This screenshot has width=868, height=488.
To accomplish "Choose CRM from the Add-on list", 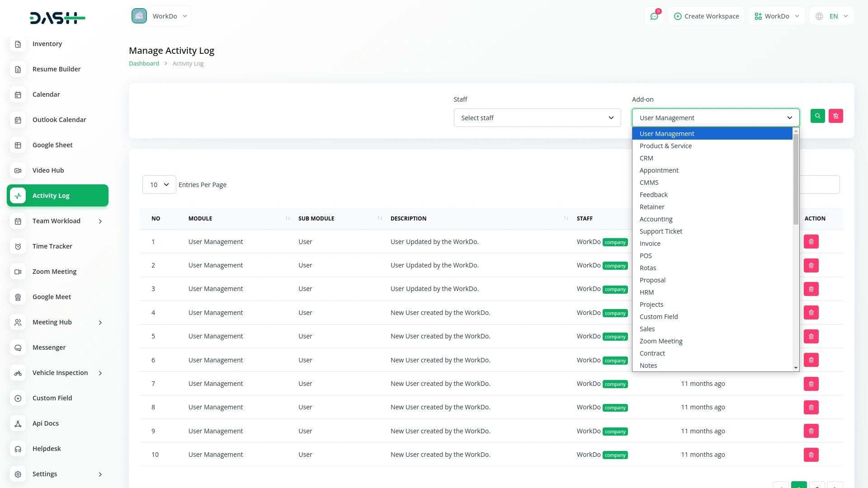I will 646,158.
